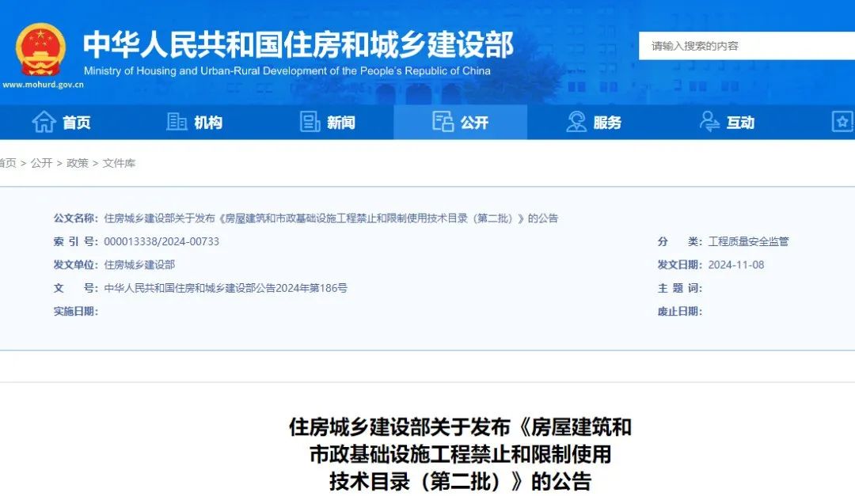Click the person-arrow icon beside 互动
The image size is (855, 504).
point(709,122)
